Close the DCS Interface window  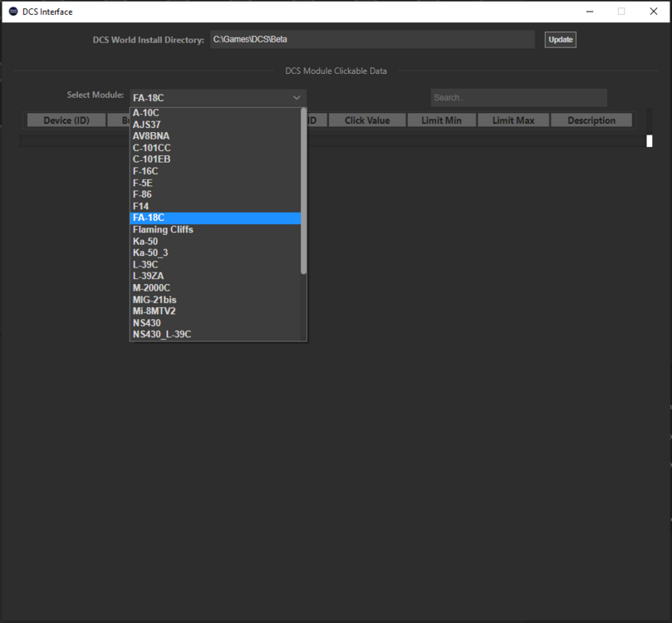pos(654,12)
